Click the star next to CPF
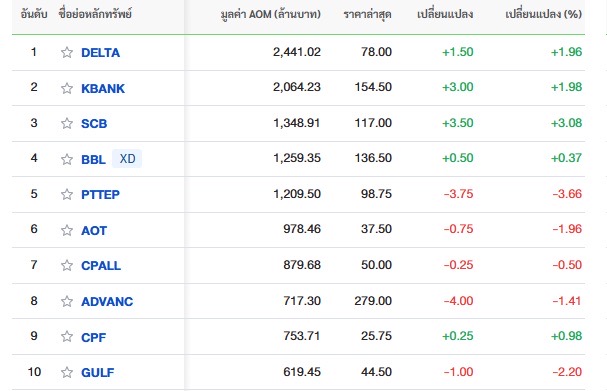This screenshot has width=607, height=391. (67, 336)
